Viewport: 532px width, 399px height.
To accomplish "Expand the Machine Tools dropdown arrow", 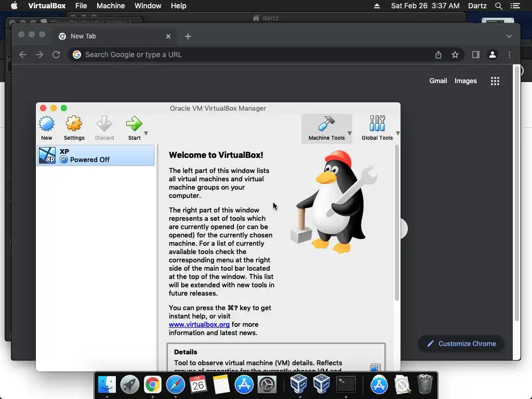I will (x=350, y=134).
